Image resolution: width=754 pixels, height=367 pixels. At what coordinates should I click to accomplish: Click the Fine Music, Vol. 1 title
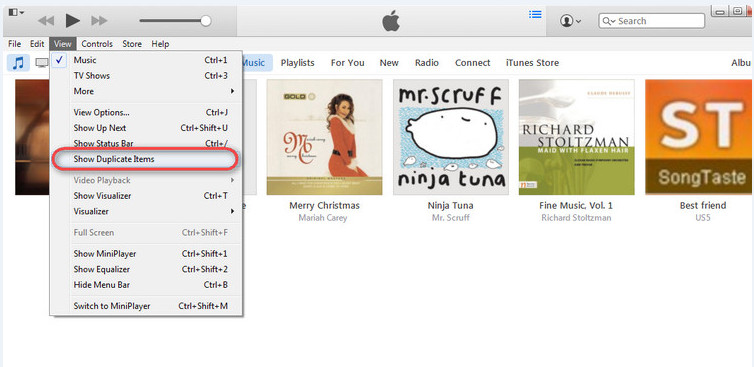point(576,205)
